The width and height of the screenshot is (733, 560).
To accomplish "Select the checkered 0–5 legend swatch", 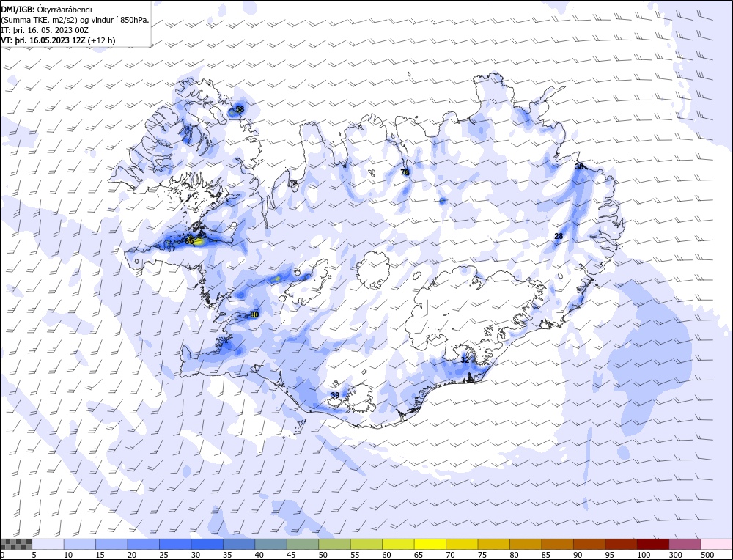I will (16, 544).
